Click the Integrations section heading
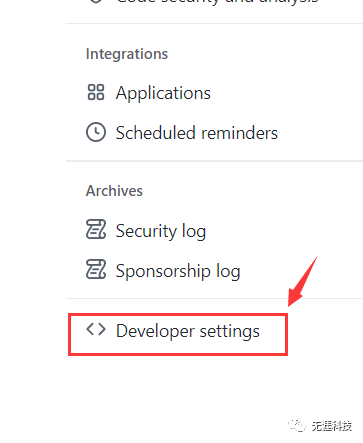 (127, 54)
